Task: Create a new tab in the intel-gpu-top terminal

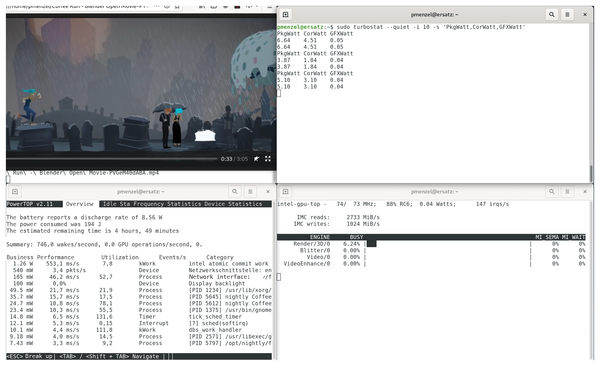Action: pyautogui.click(x=285, y=191)
